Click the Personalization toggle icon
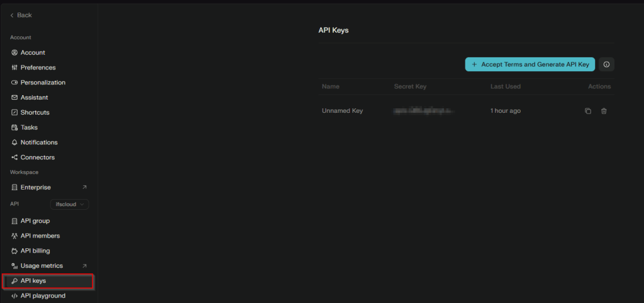644x303 pixels. click(x=14, y=83)
